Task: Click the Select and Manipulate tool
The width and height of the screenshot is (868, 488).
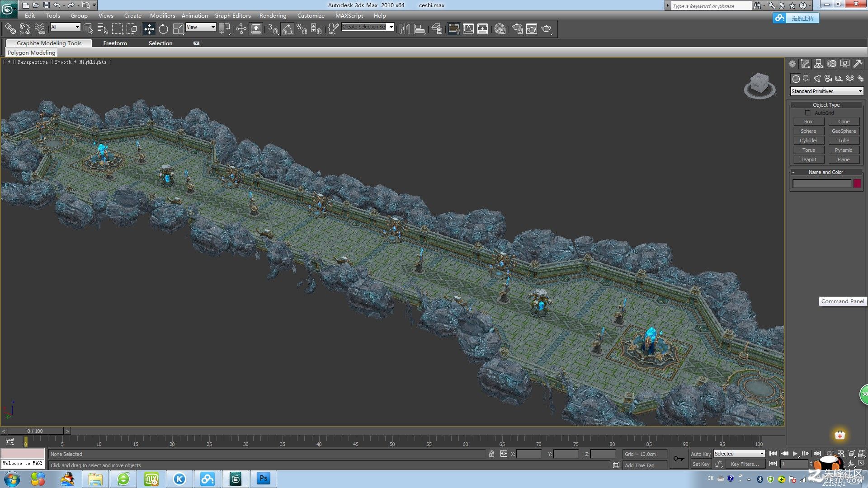Action: click(241, 29)
